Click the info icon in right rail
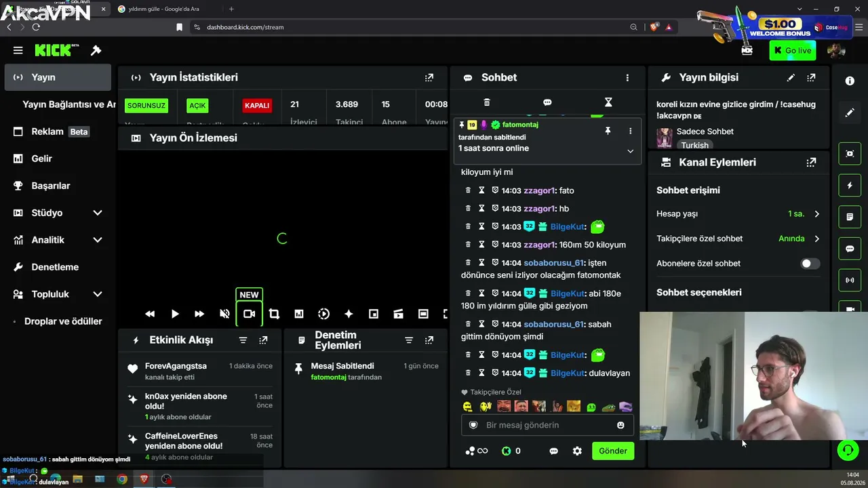868x488 pixels. pos(850,81)
